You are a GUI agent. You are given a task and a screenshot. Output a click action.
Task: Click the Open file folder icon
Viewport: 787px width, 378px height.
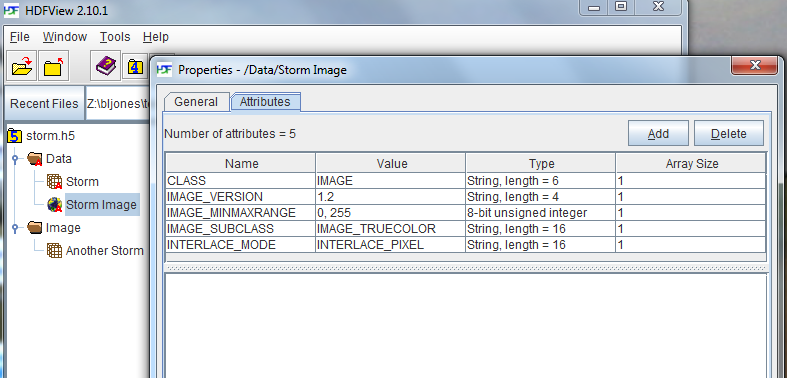[22, 66]
